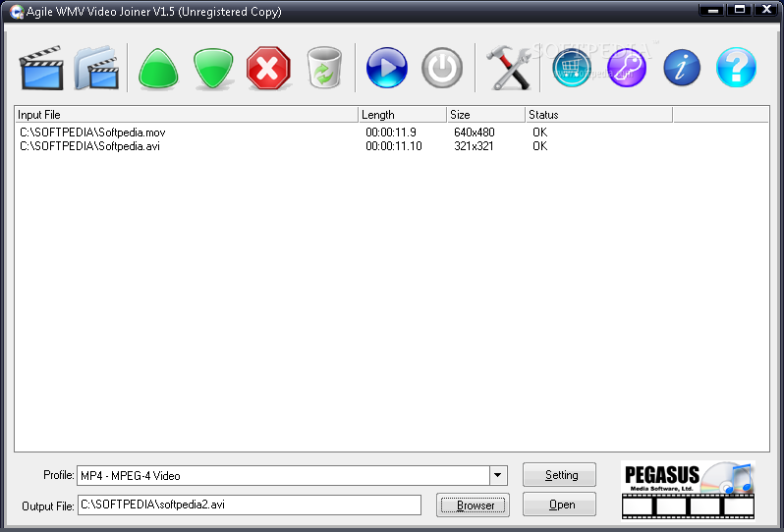This screenshot has width=784, height=532.
Task: Click the Open button
Action: (559, 505)
